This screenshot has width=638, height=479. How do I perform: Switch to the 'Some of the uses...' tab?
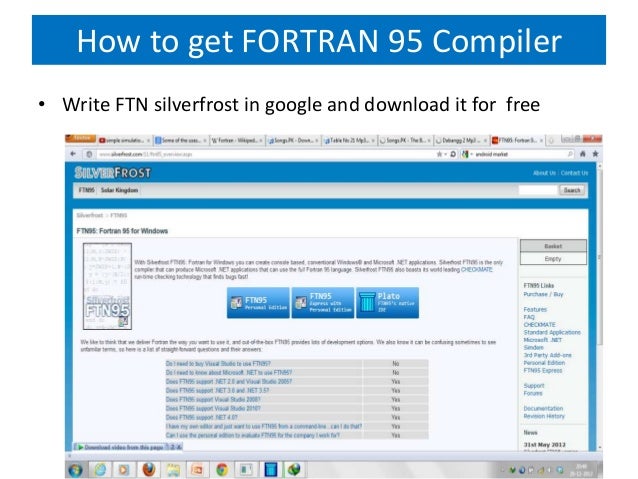point(181,140)
